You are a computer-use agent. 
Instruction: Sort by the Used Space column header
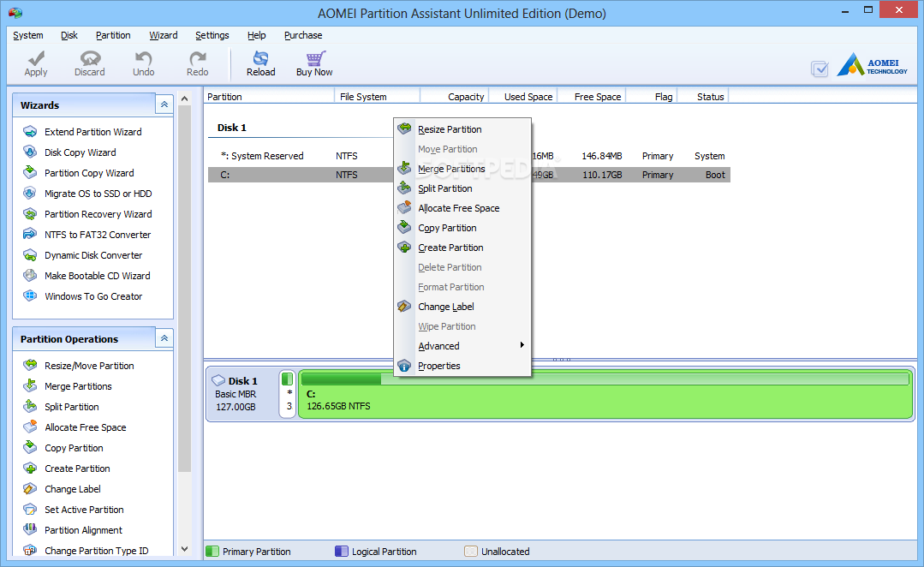(522, 97)
